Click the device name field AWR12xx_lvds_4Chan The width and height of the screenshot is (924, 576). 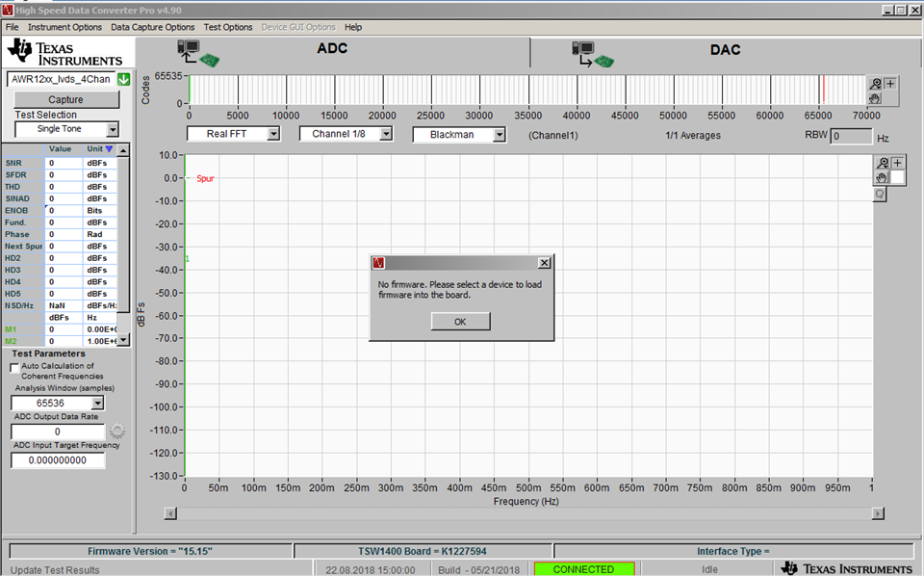click(62, 79)
